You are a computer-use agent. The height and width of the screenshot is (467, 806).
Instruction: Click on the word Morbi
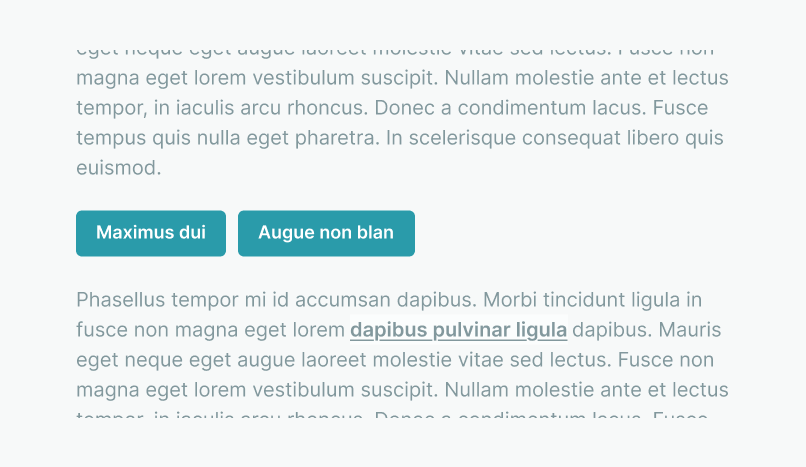point(512,299)
